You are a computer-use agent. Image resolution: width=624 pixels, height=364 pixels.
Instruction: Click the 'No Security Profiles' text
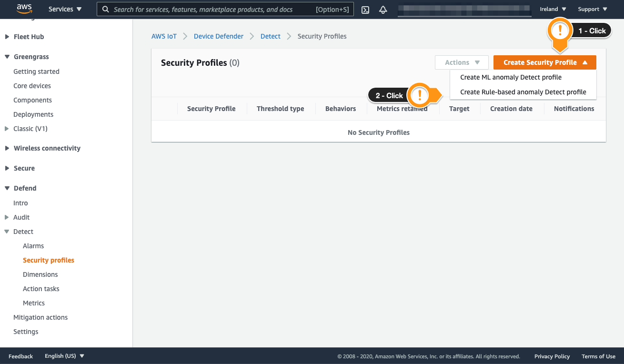[x=379, y=132]
